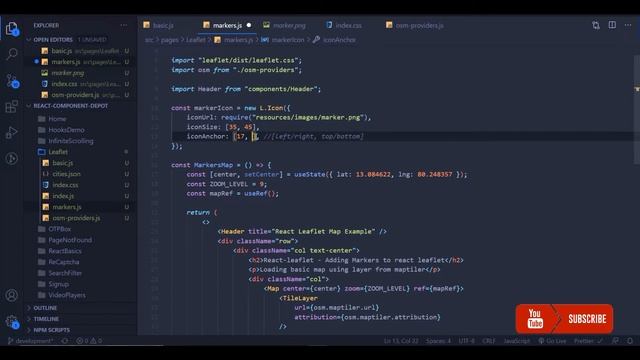
Task: Click the sync changes icon in status bar
Action: pyautogui.click(x=65, y=340)
